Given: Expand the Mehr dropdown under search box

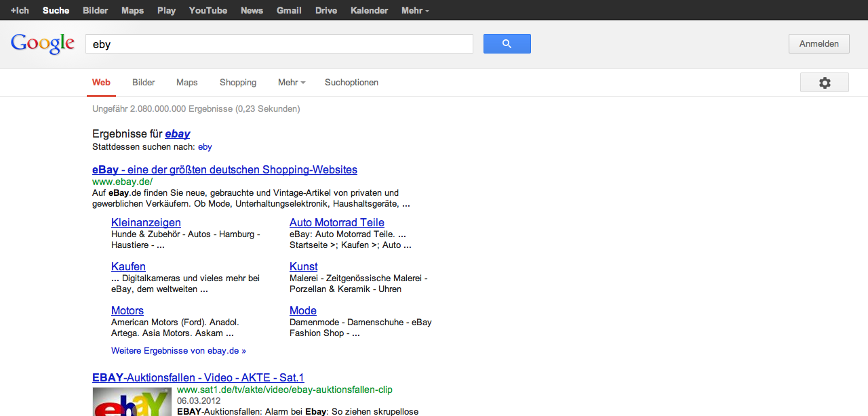Looking at the screenshot, I should 291,83.
